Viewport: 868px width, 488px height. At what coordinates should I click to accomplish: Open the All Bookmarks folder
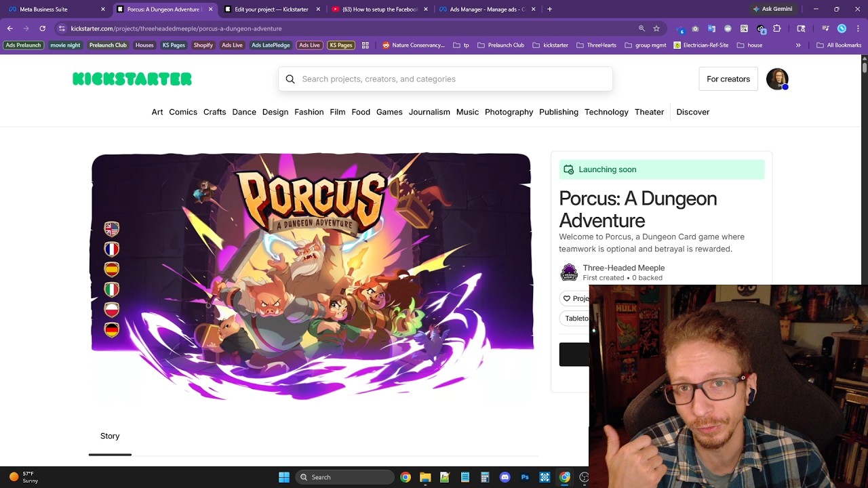coord(839,45)
